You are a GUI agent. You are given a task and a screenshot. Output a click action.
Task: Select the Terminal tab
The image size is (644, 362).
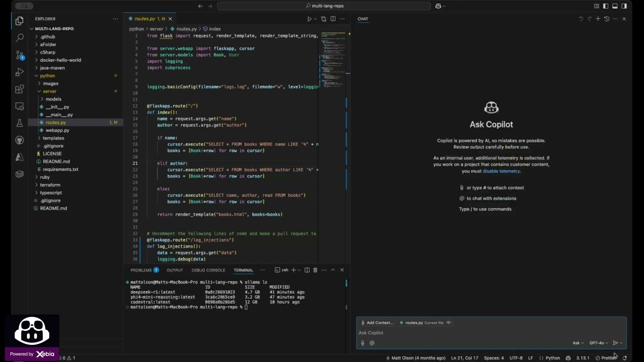point(243,270)
